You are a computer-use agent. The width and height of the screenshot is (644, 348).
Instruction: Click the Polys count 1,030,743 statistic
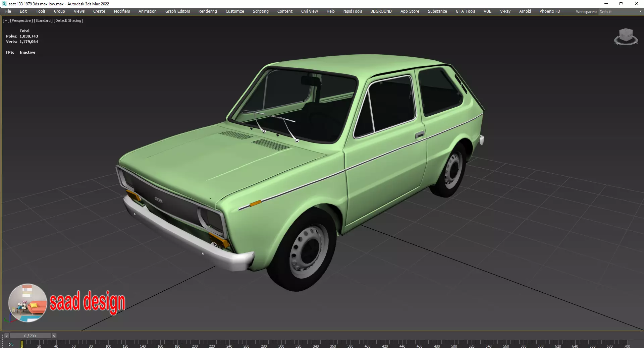tap(22, 36)
